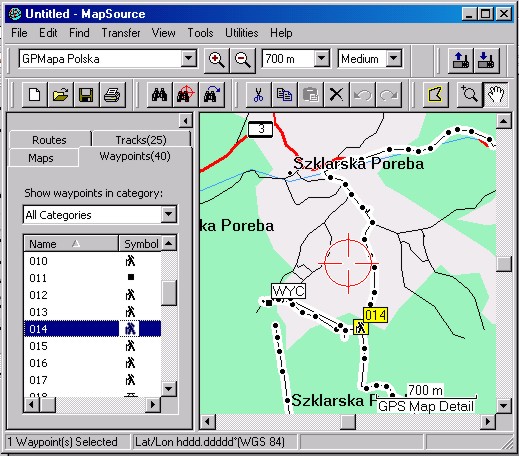Click the waypoint list vertical scroll thumb
The height and width of the screenshot is (456, 519).
[169, 293]
